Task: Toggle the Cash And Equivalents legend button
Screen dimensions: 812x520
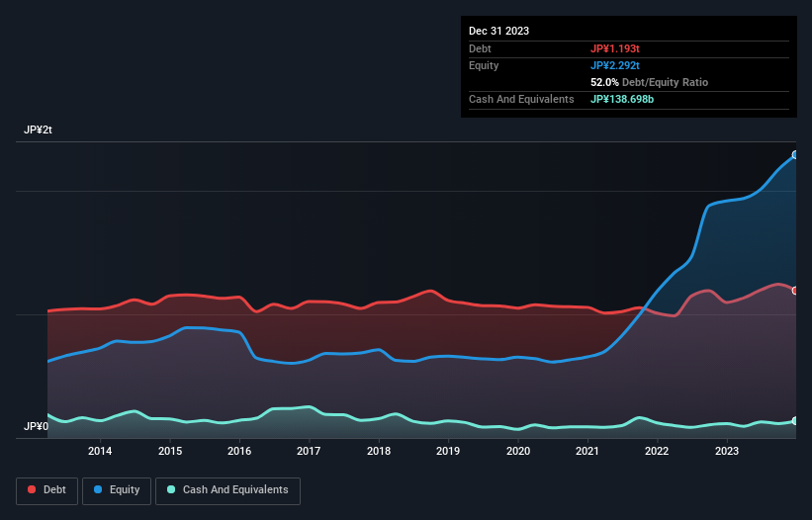Action: coord(227,490)
